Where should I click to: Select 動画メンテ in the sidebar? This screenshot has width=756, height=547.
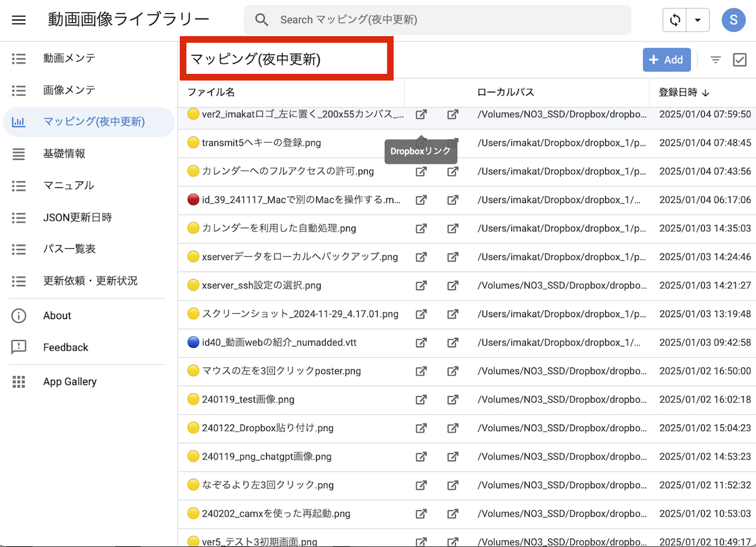pyautogui.click(x=70, y=58)
